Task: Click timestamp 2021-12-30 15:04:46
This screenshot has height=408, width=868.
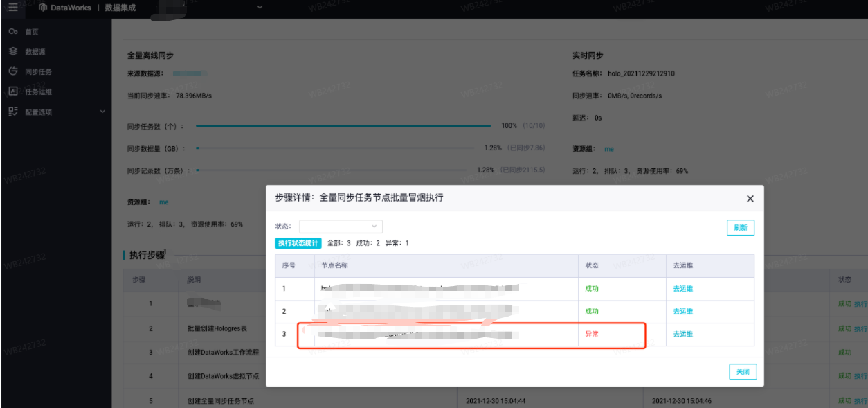Action: click(x=682, y=401)
